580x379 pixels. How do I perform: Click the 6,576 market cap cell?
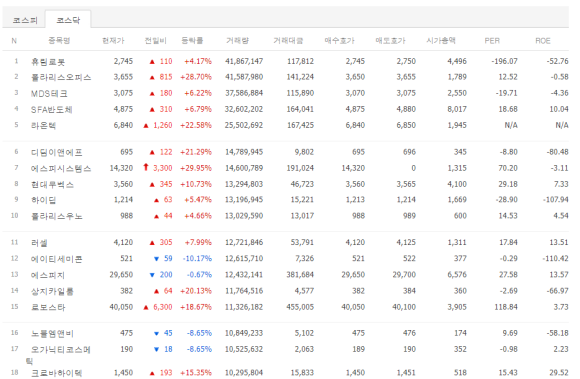click(x=457, y=274)
